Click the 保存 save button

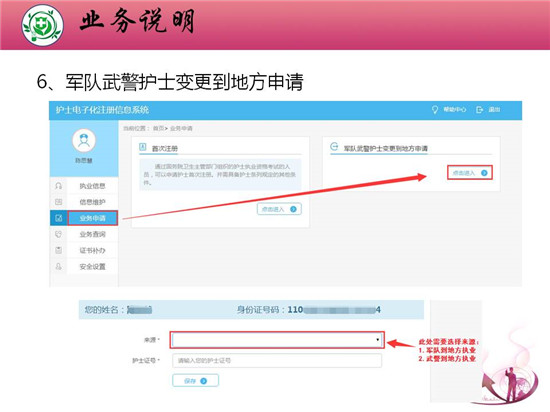tap(195, 381)
